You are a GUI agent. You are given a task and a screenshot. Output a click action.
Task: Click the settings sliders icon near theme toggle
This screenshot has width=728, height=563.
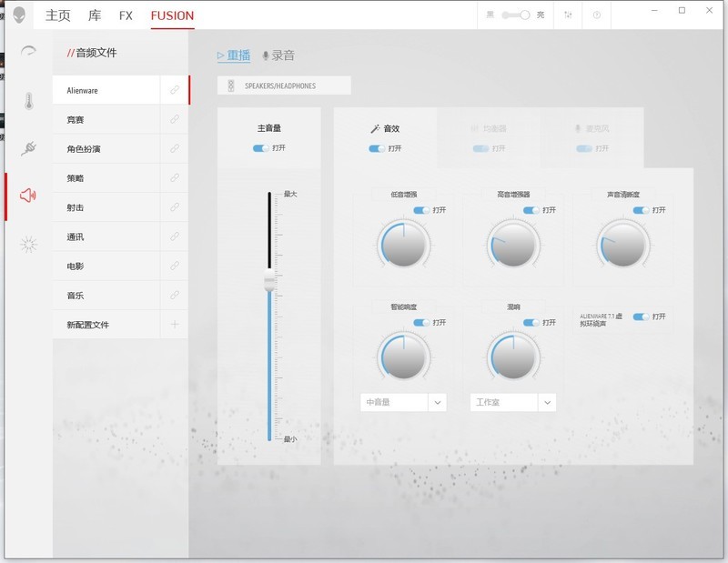[568, 15]
